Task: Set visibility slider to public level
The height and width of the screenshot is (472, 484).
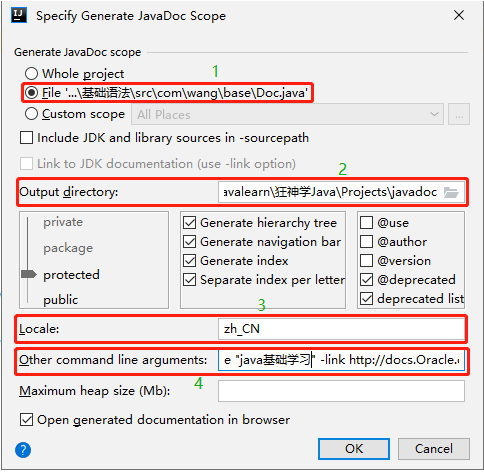Action: coord(61,300)
